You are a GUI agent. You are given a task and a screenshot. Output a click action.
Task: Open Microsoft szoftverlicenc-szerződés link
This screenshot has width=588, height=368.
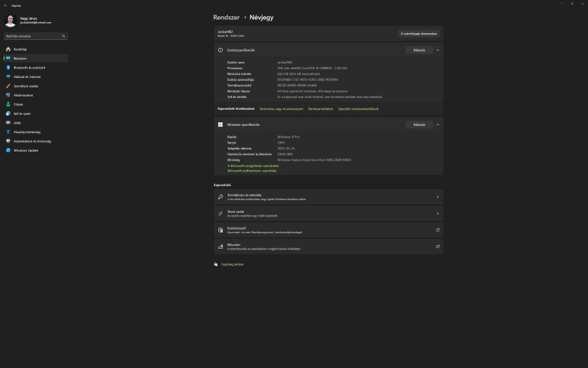click(x=251, y=171)
